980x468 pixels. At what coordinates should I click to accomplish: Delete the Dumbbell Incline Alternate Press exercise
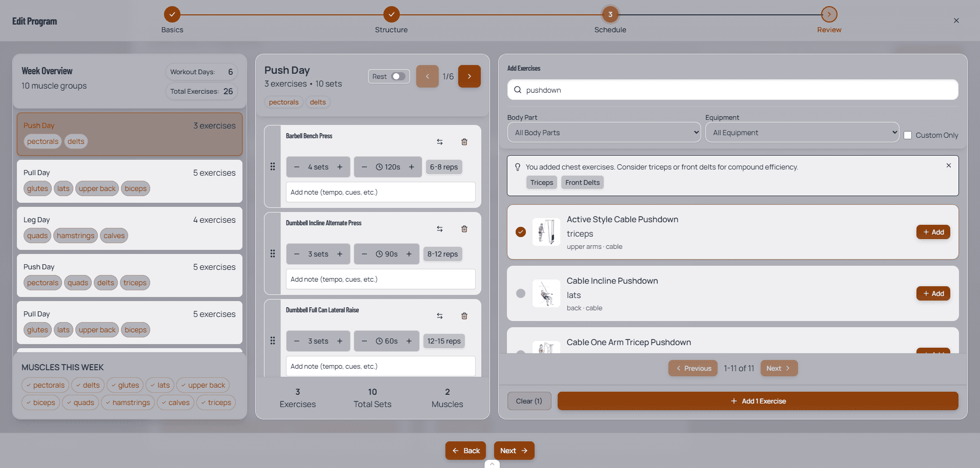[x=464, y=229]
